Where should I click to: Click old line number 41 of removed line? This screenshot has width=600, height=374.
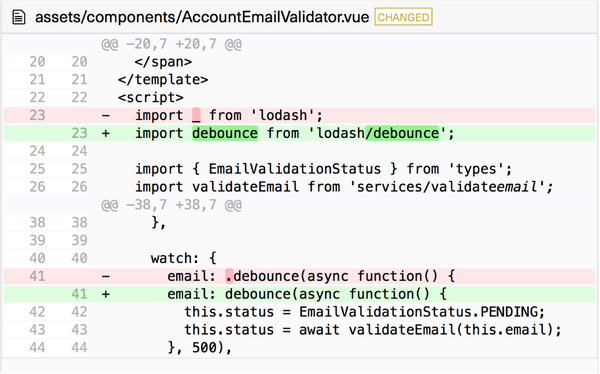coord(37,276)
